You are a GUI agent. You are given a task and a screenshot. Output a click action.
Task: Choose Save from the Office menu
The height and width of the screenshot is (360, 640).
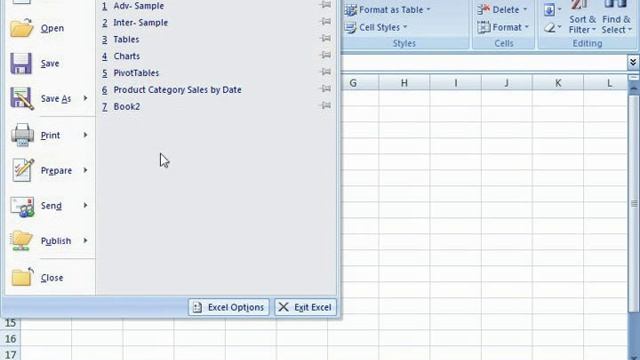[x=51, y=63]
